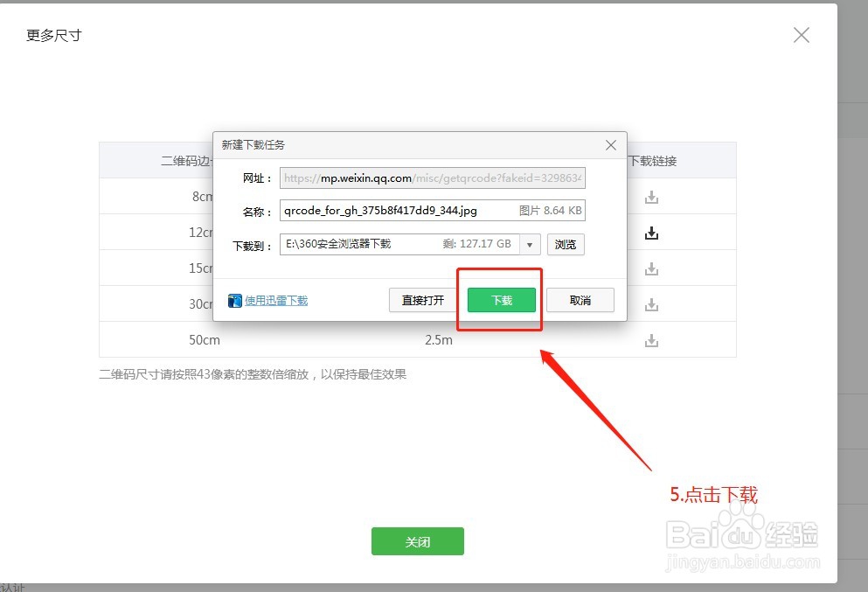Dismiss the 新建下载任务 dialog
Screen dimensions: 868x592
pos(610,144)
